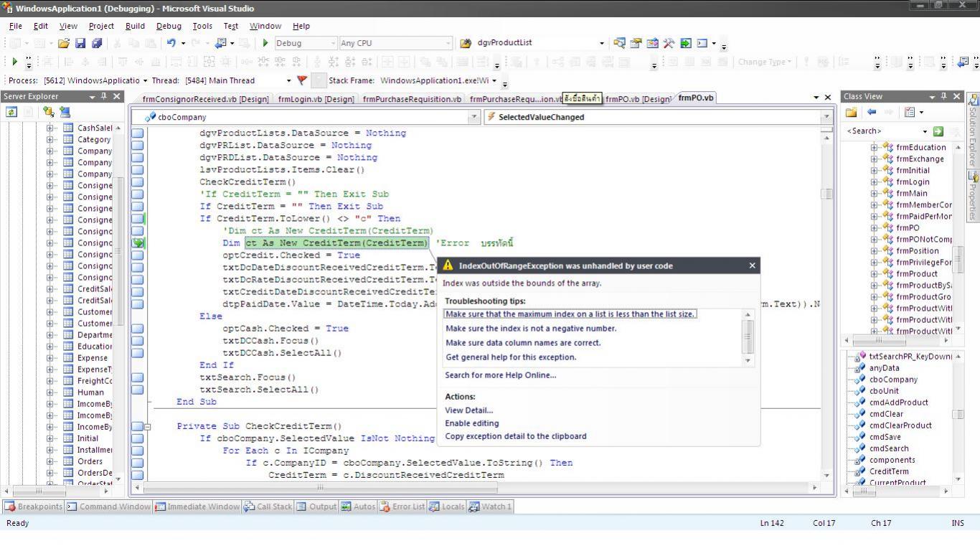980x551 pixels.
Task: Pin the Server Explorer panel
Action: coord(104,96)
